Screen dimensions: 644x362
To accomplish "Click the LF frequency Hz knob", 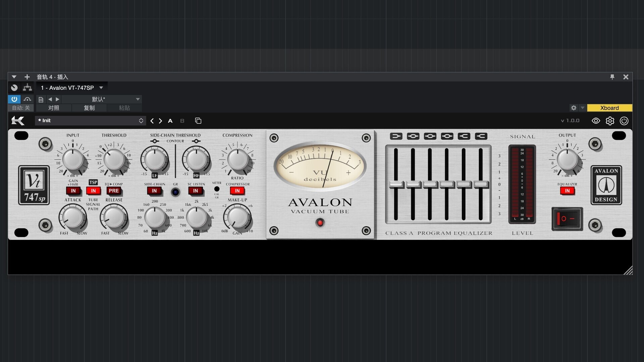I will 155,218.
